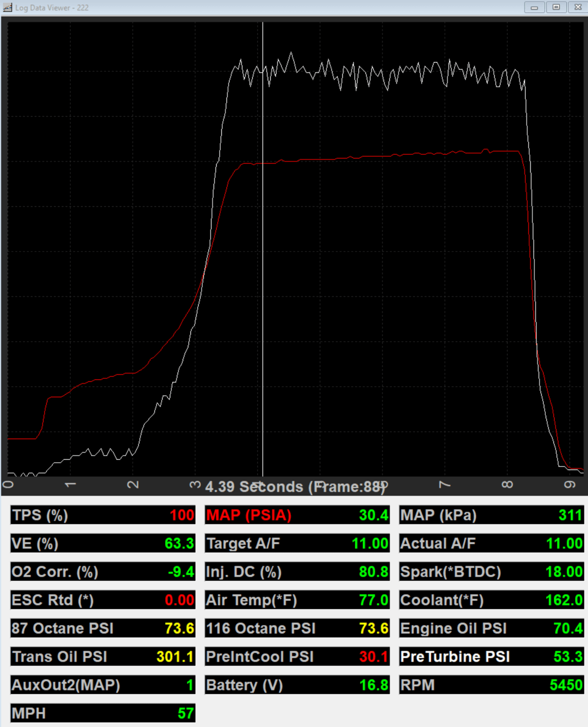Highlight the 116 Octane PSI field
Image resolution: width=588 pixels, height=727 pixels.
(x=298, y=628)
